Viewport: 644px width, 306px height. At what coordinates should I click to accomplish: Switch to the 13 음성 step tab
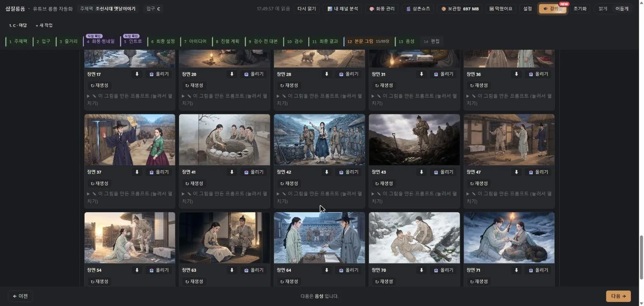coord(406,41)
